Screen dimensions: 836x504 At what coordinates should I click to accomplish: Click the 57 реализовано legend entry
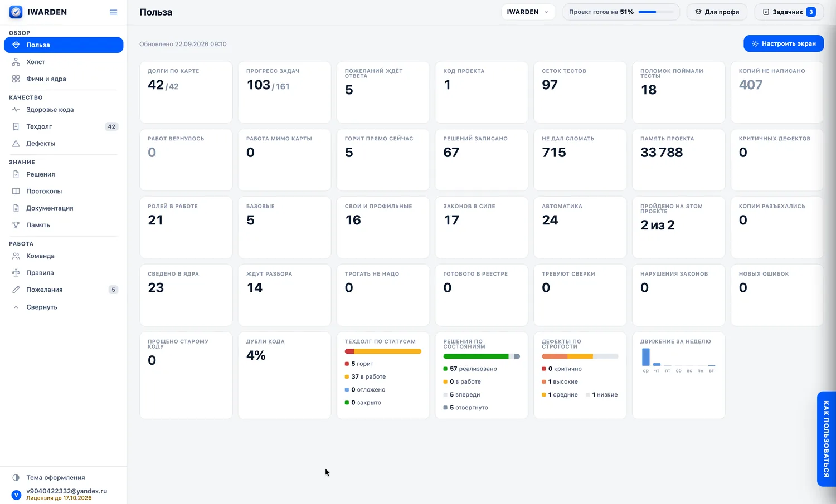pyautogui.click(x=470, y=369)
